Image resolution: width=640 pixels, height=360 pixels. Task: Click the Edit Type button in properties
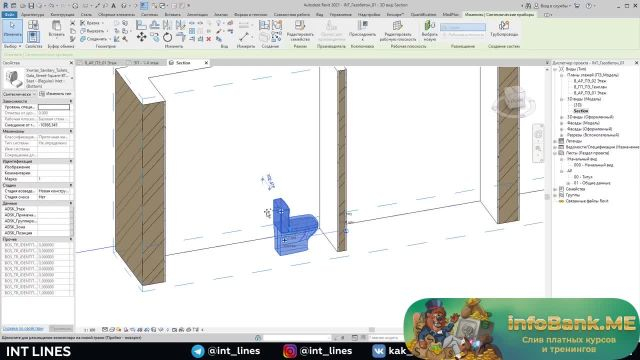click(55, 94)
